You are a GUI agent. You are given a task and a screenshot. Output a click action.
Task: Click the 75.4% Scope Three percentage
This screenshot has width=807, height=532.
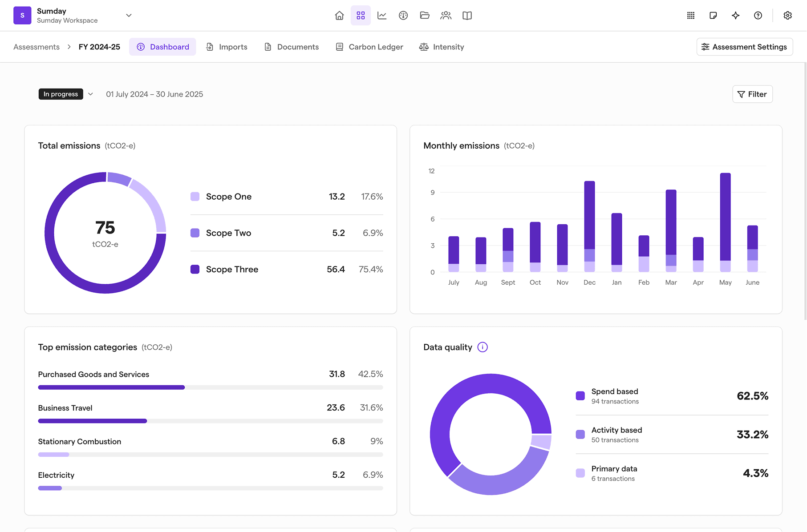(371, 269)
